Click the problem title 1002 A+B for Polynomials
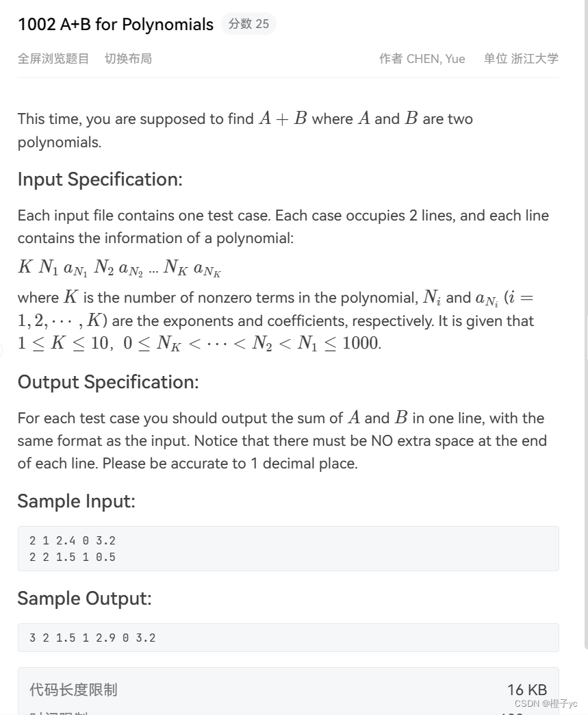Image resolution: width=588 pixels, height=715 pixels. tap(115, 24)
